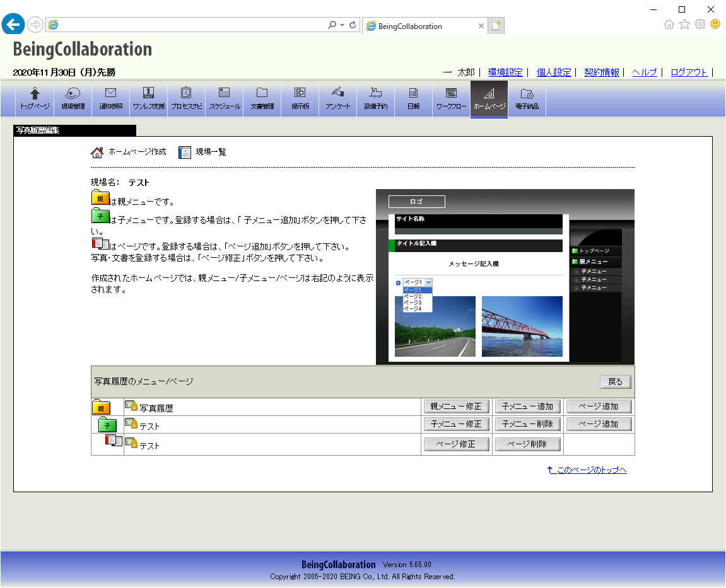Image resolution: width=726 pixels, height=588 pixels.
Task: Click ページ削除 button
Action: (527, 444)
